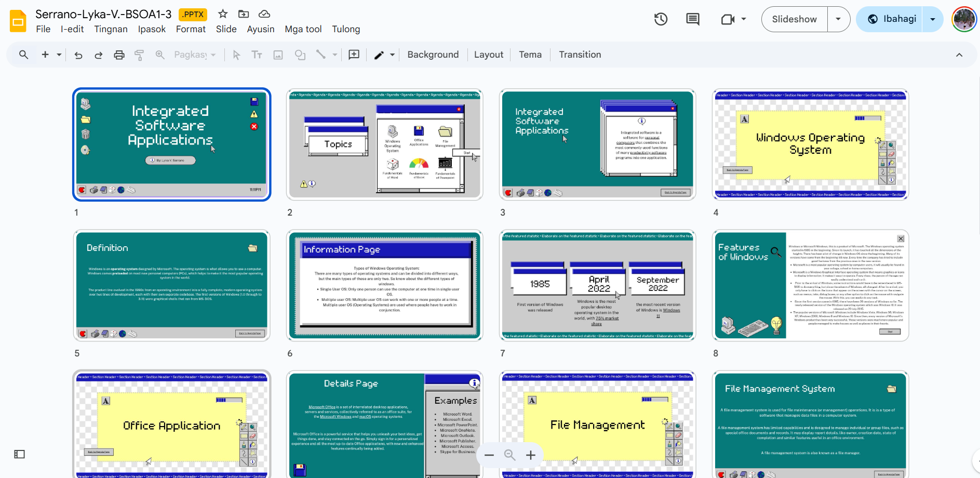The image size is (980, 478).
Task: Start the Slideshow
Action: [x=795, y=19]
